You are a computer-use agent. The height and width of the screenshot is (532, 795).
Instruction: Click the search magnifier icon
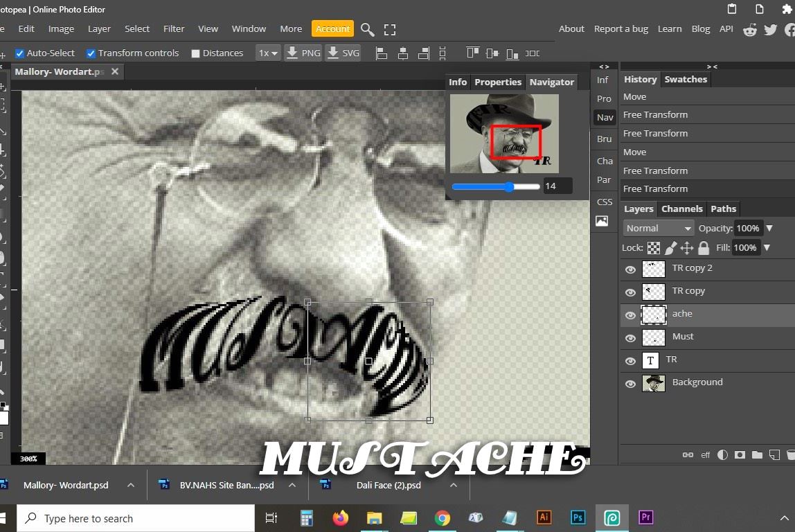(368, 29)
